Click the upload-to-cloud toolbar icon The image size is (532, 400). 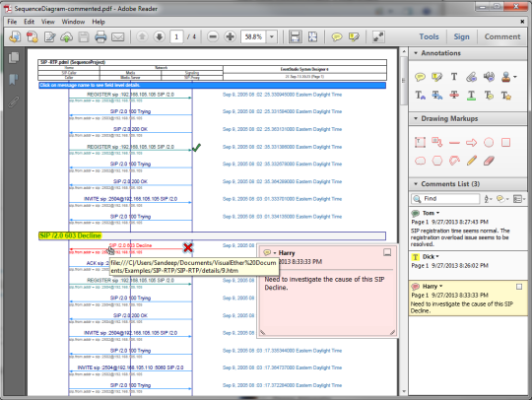click(67, 36)
